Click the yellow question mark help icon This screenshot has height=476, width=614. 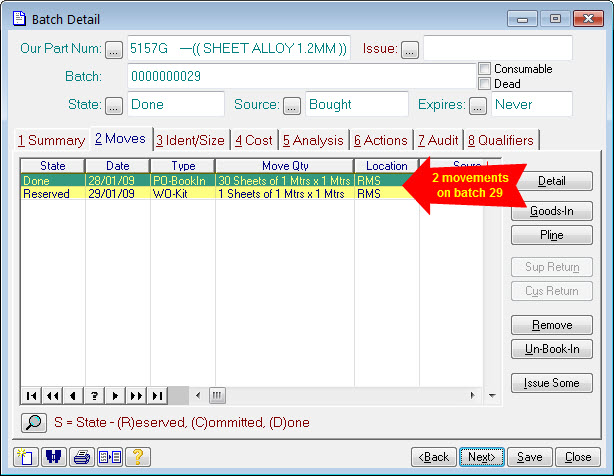[138, 457]
